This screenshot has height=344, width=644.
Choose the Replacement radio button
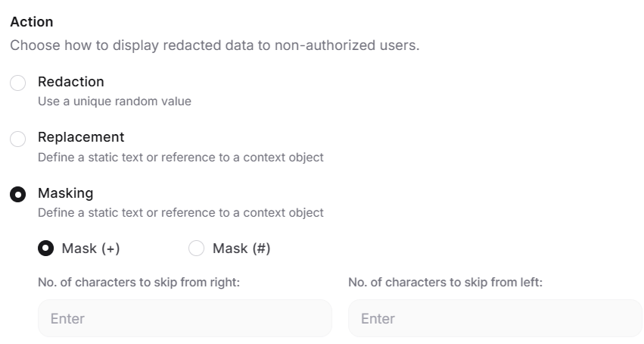tap(17, 139)
